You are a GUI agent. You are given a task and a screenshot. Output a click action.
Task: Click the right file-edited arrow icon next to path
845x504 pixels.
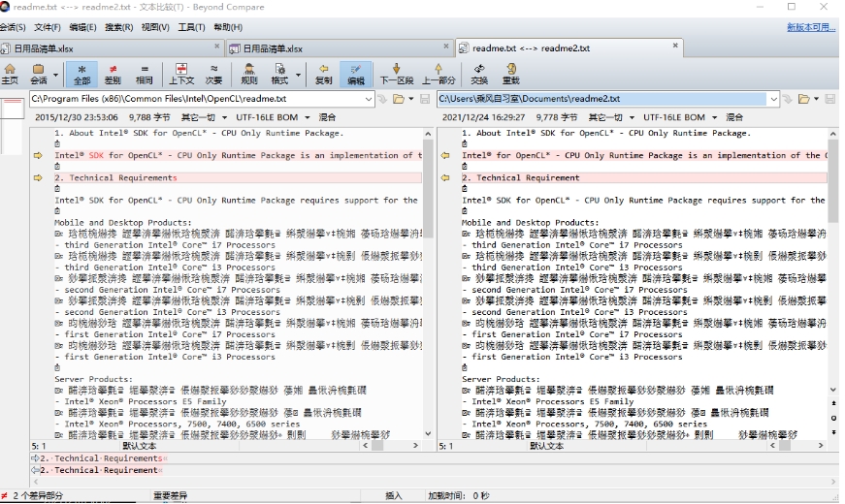[x=788, y=99]
